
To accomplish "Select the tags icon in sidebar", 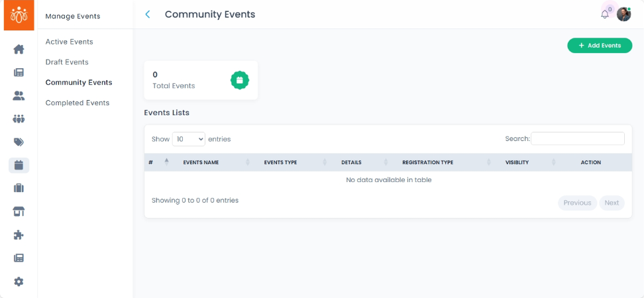I will 19,142.
